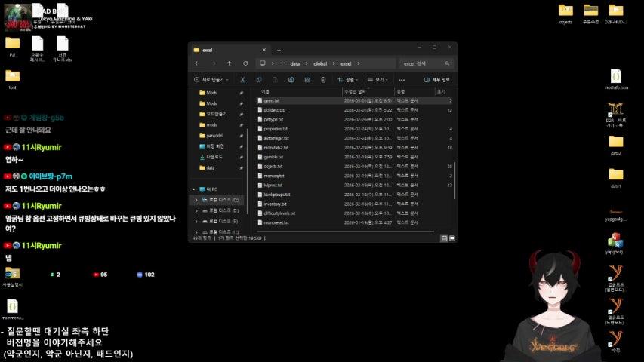The width and height of the screenshot is (644, 362).
Task: Go forward with the right arrow
Action: click(213, 63)
